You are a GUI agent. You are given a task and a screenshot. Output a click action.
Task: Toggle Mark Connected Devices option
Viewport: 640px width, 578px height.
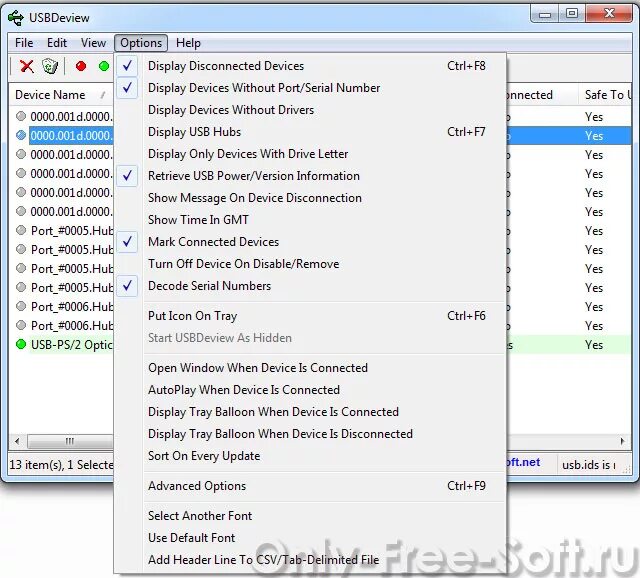point(311,242)
